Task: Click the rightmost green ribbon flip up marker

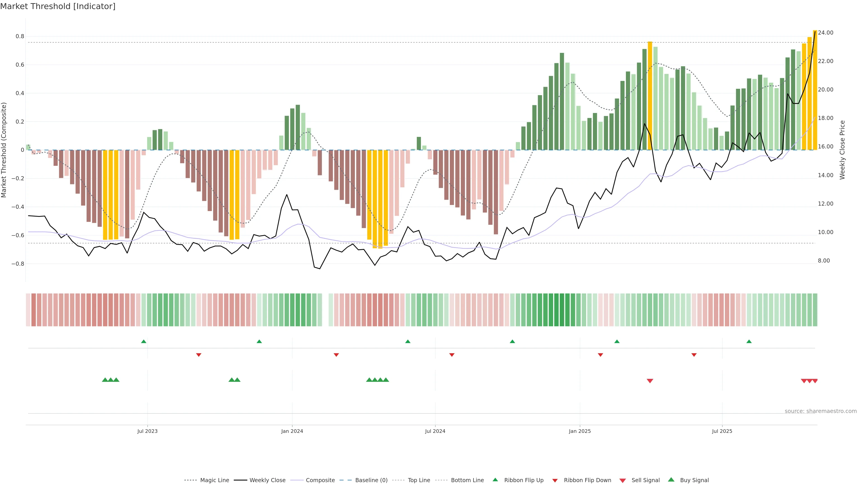Action: coord(749,342)
